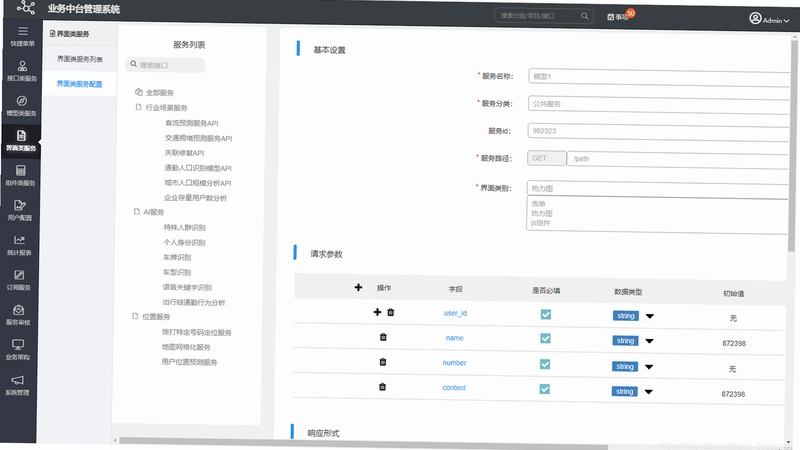Open 服务审核 in the sidebar
Image resolution: width=800 pixels, height=450 pixels.
[18, 314]
